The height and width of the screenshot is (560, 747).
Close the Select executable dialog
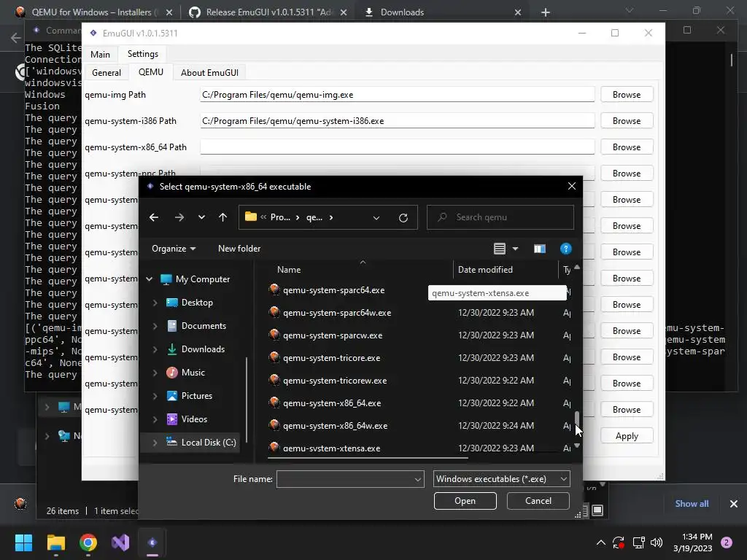(x=572, y=186)
